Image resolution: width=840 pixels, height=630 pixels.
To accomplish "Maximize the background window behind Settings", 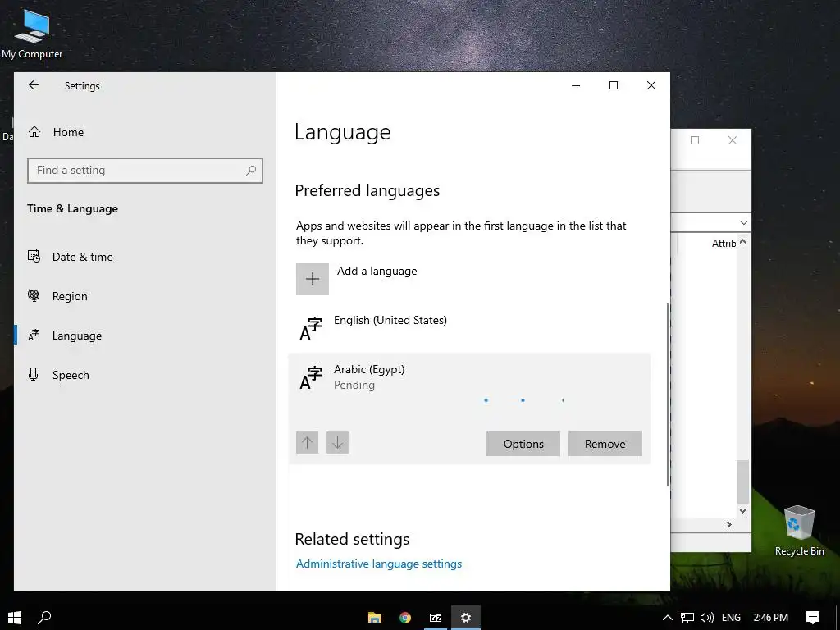I will 695,140.
